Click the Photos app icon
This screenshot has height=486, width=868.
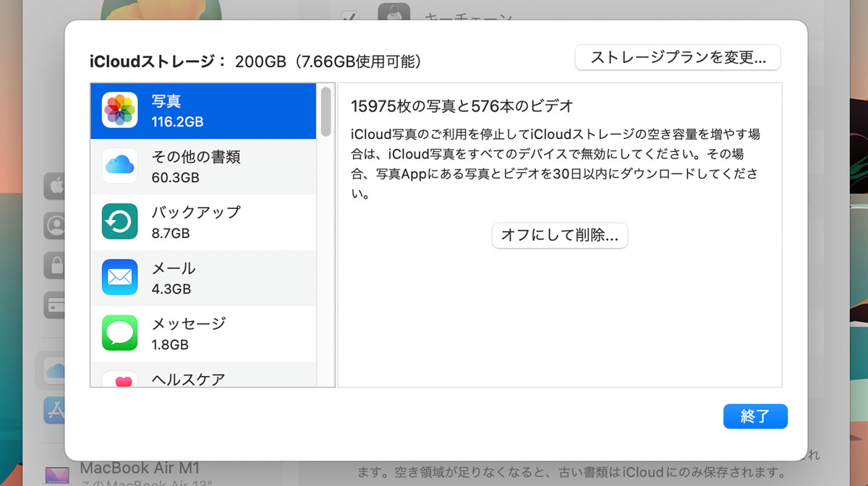point(120,110)
